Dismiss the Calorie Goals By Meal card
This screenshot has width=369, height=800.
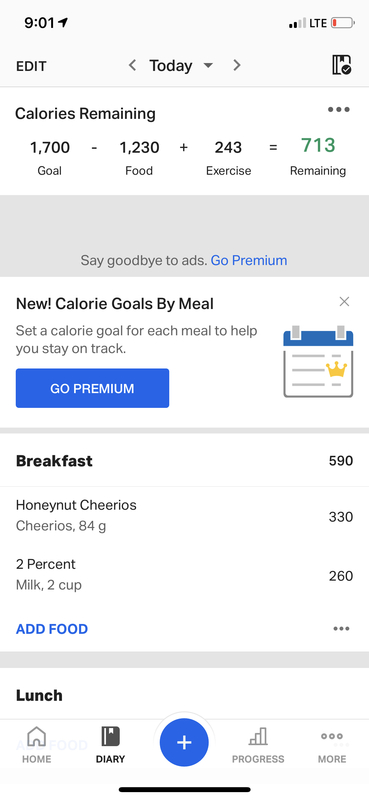point(345,302)
